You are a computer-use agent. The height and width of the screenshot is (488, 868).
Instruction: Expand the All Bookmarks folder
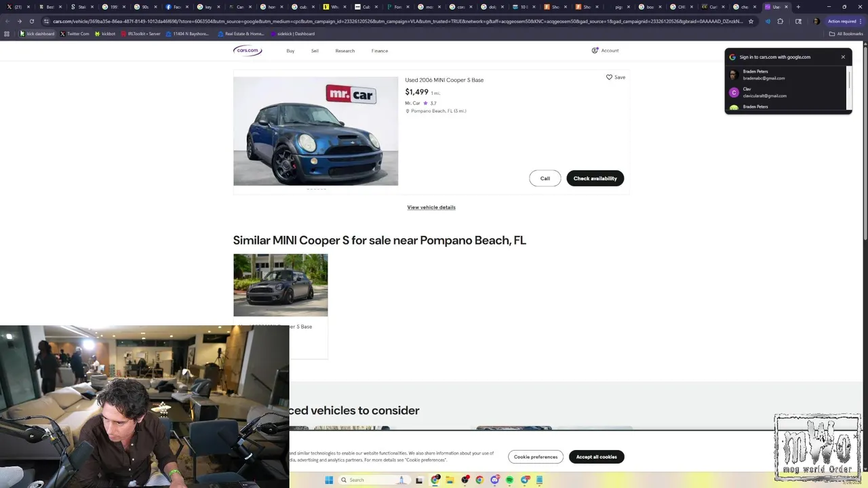point(846,34)
